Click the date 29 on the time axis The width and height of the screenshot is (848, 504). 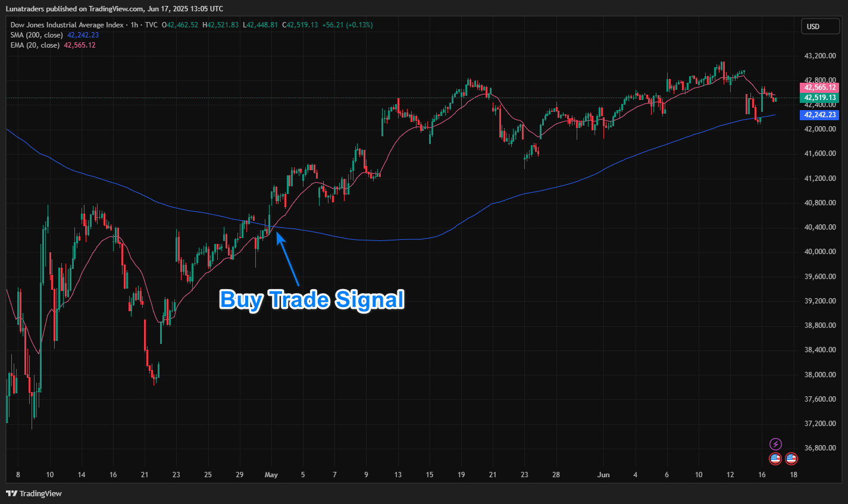(239, 475)
